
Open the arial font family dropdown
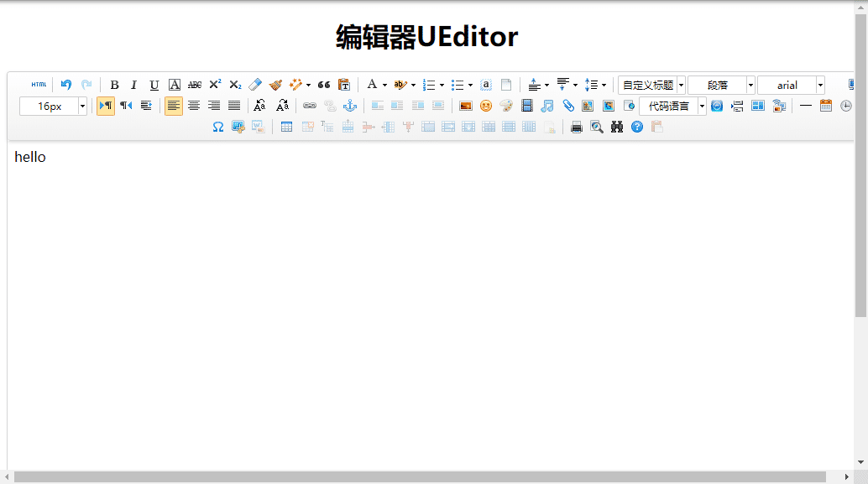[792, 86]
